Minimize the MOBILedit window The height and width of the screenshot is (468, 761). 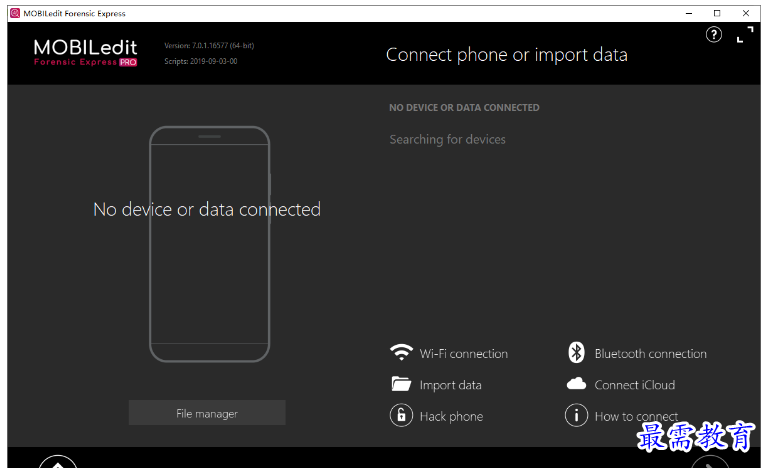tap(689, 13)
